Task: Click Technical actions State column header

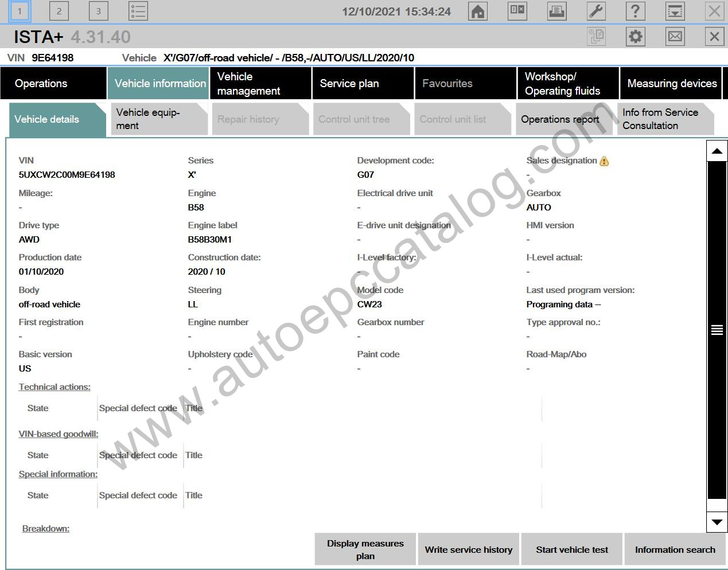Action: 38,408
